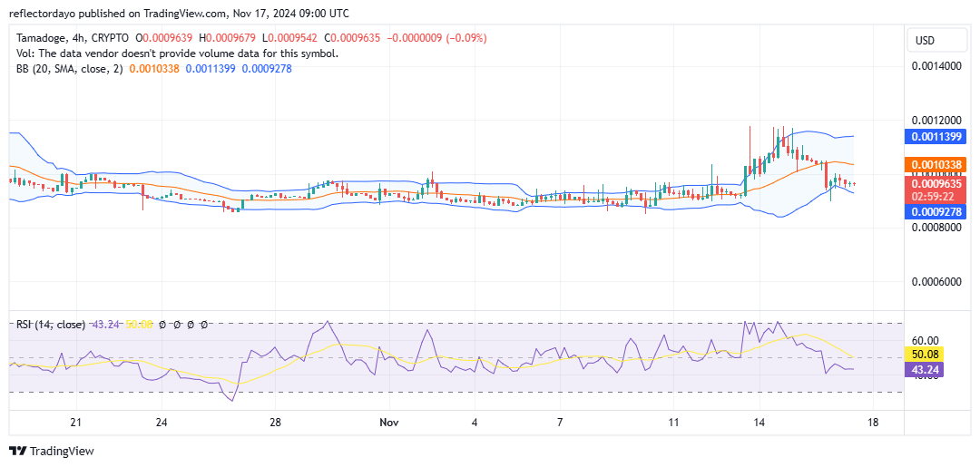This screenshot has height=467, width=980.
Task: Click the blue 0.0011399 price axis label
Action: (936, 137)
